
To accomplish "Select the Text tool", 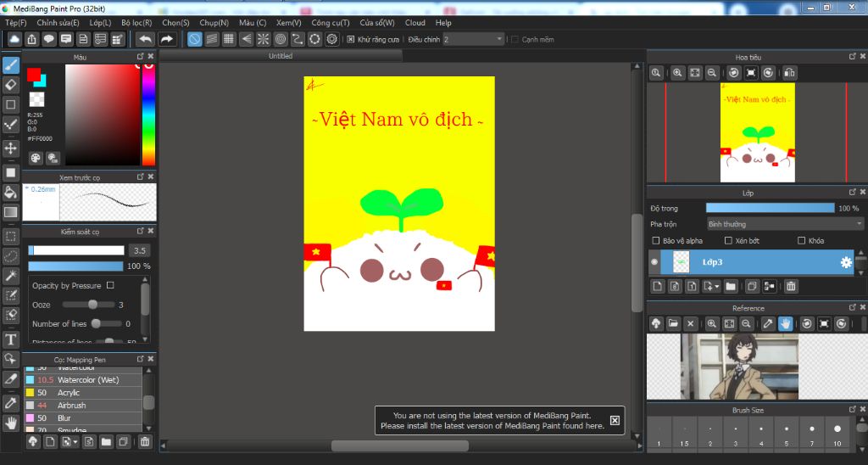I will point(10,339).
